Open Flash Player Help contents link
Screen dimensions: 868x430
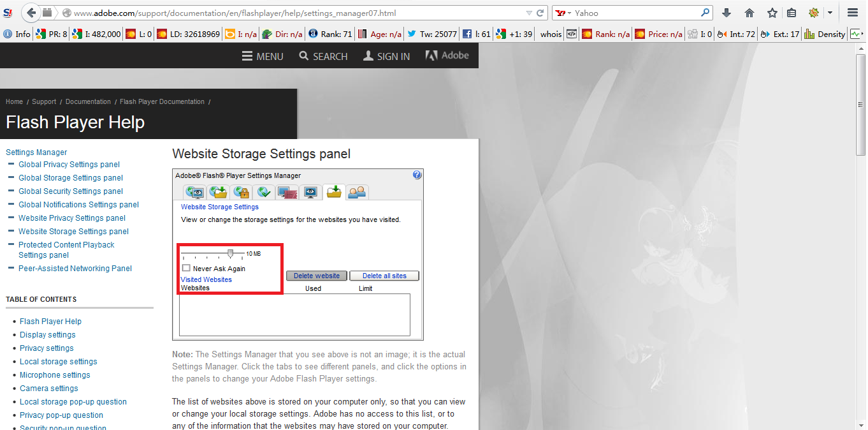(x=50, y=322)
